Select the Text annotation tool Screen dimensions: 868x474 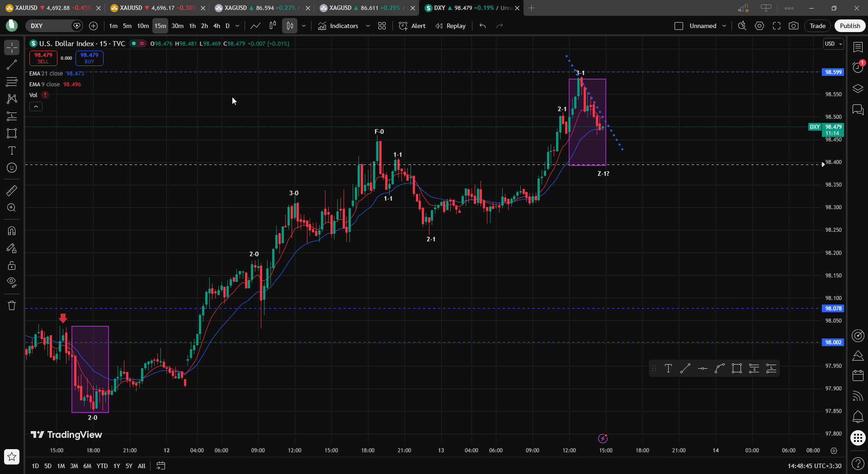12,150
